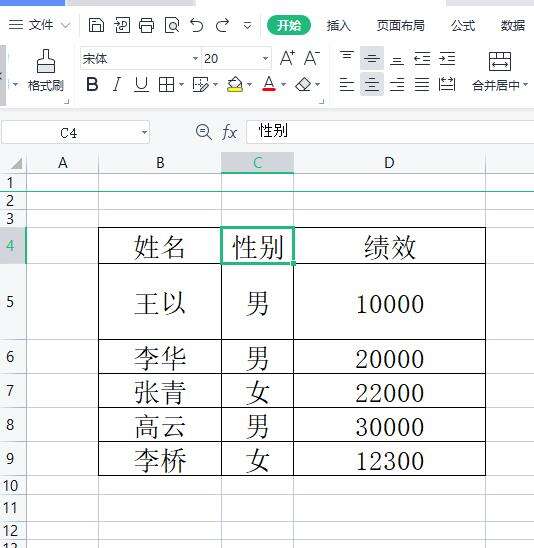Viewport: 534px width, 548px height.
Task: Click cell containing 姓名
Action: [x=160, y=246]
